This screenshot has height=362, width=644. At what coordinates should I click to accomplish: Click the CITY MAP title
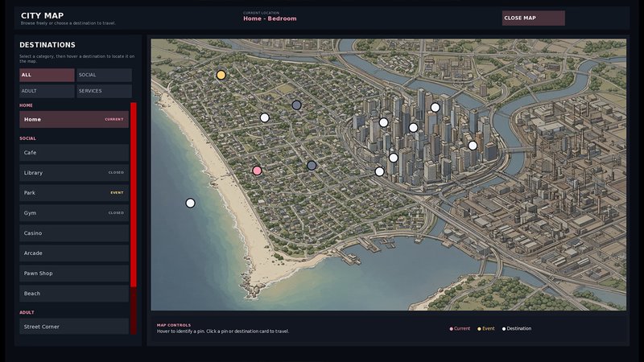coord(43,15)
